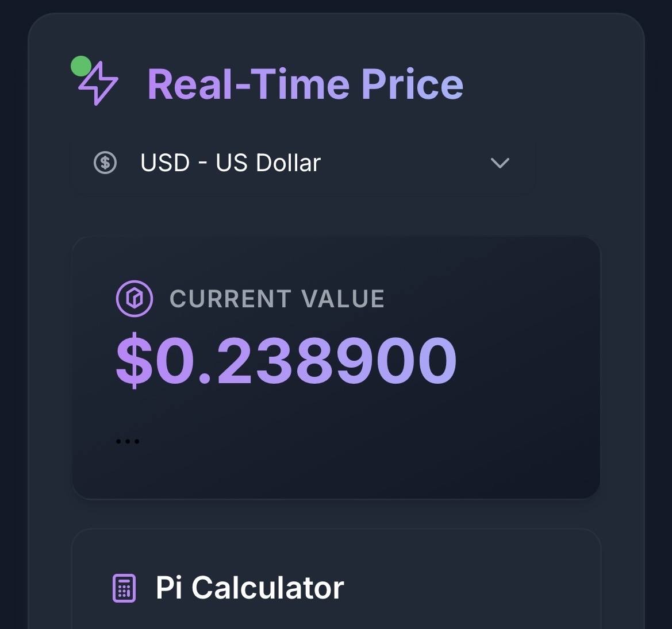Open the Pi Calculator heading
672x629 pixels.
[249, 588]
